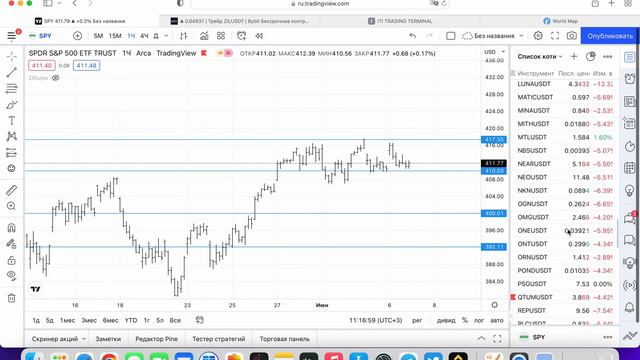Open the Торговая панель tab
The height and width of the screenshot is (360, 640).
[284, 339]
